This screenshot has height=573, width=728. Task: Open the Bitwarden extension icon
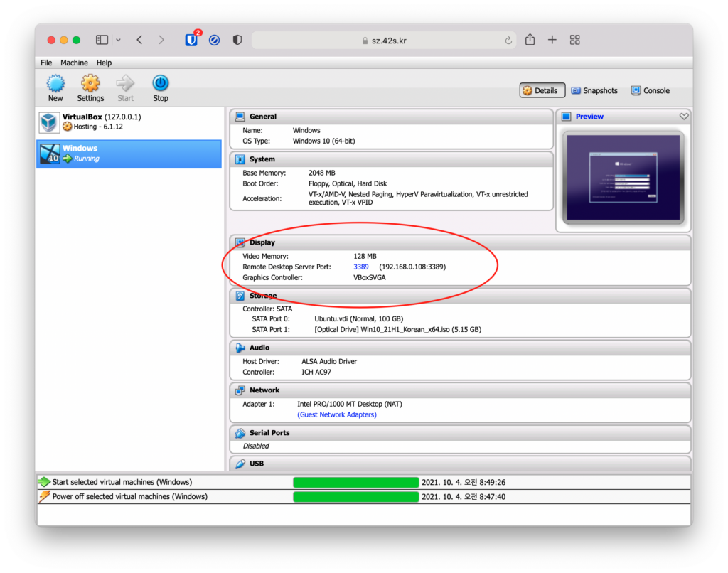(191, 40)
